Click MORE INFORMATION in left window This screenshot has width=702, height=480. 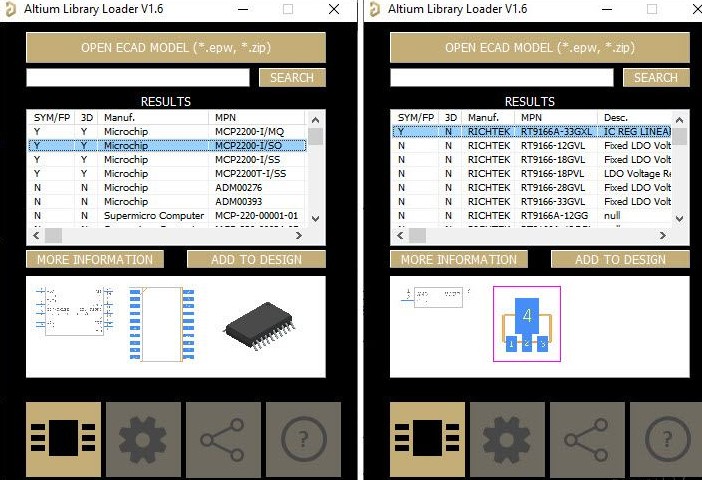coord(95,259)
